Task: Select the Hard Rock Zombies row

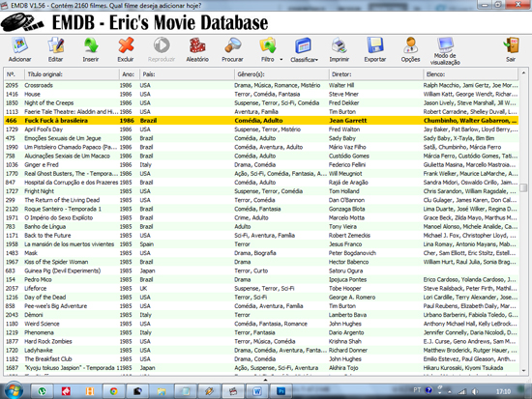Action: (x=261, y=341)
